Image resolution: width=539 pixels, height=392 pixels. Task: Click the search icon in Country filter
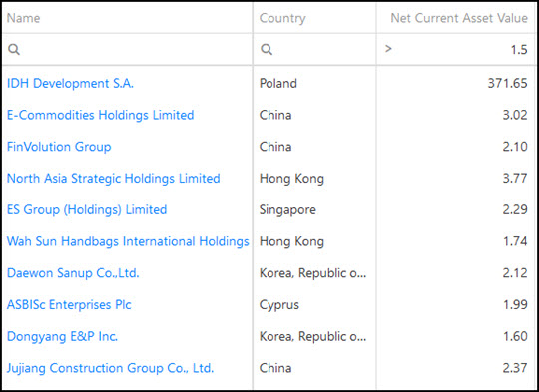267,49
